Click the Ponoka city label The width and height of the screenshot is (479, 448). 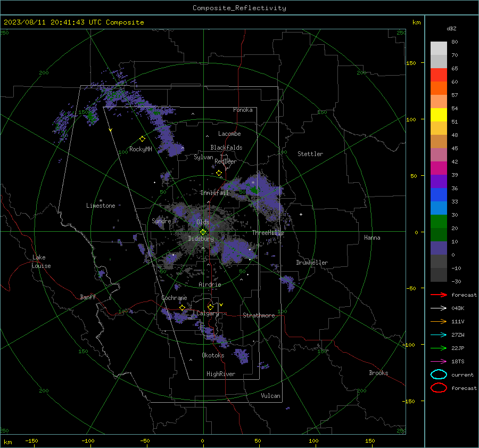(x=243, y=110)
